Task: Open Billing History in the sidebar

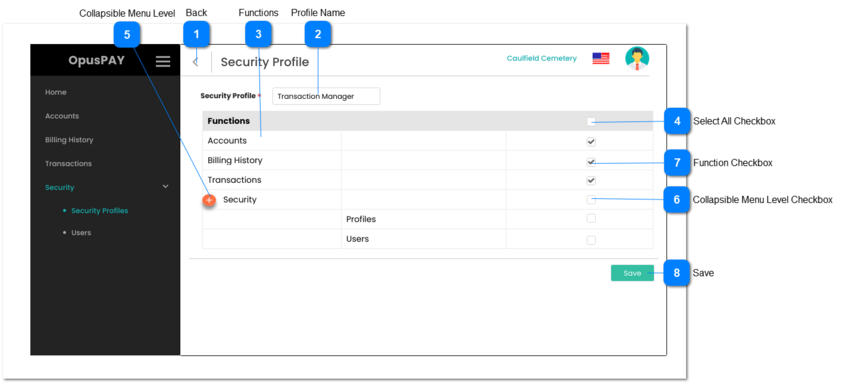Action: pyautogui.click(x=69, y=140)
